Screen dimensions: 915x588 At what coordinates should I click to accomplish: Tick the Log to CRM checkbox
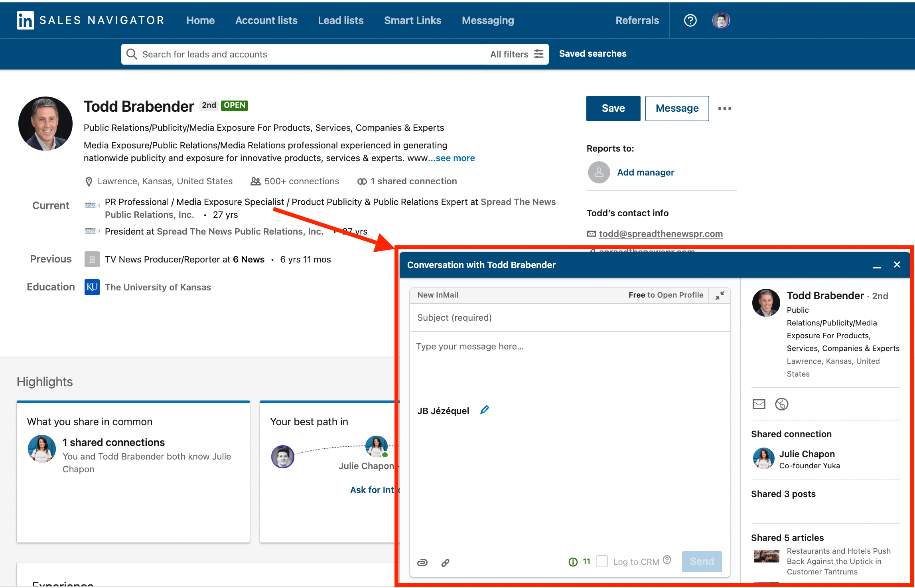click(601, 561)
